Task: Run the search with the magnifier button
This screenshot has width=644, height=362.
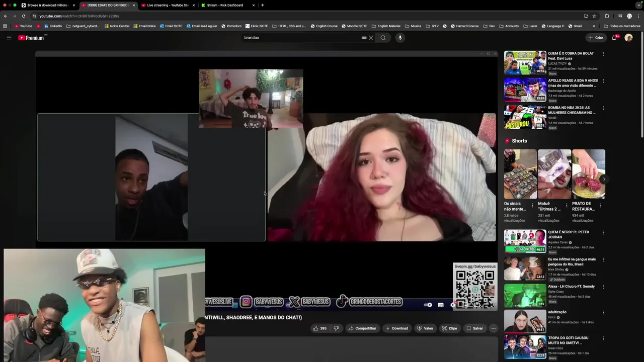Action: 383,38
